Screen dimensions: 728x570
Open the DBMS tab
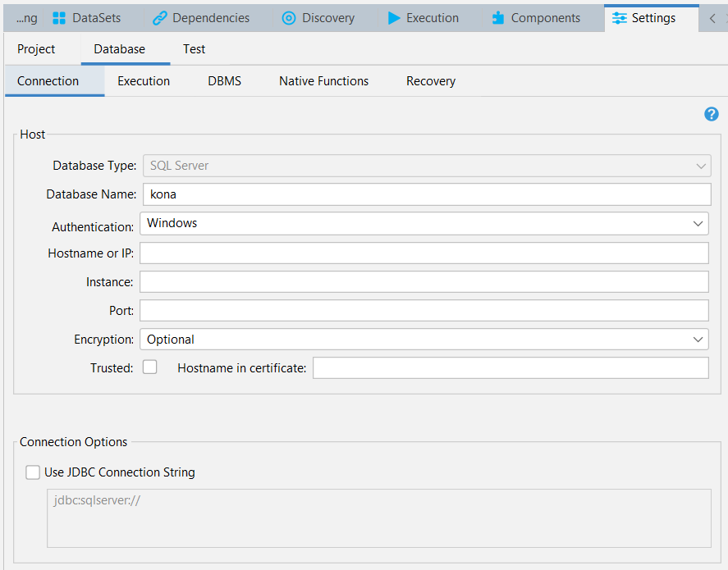(225, 81)
